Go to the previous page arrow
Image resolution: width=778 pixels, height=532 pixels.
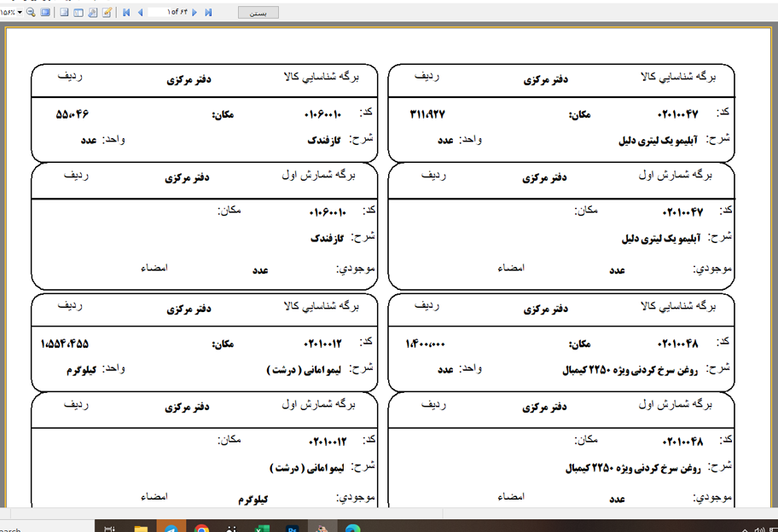coord(141,13)
